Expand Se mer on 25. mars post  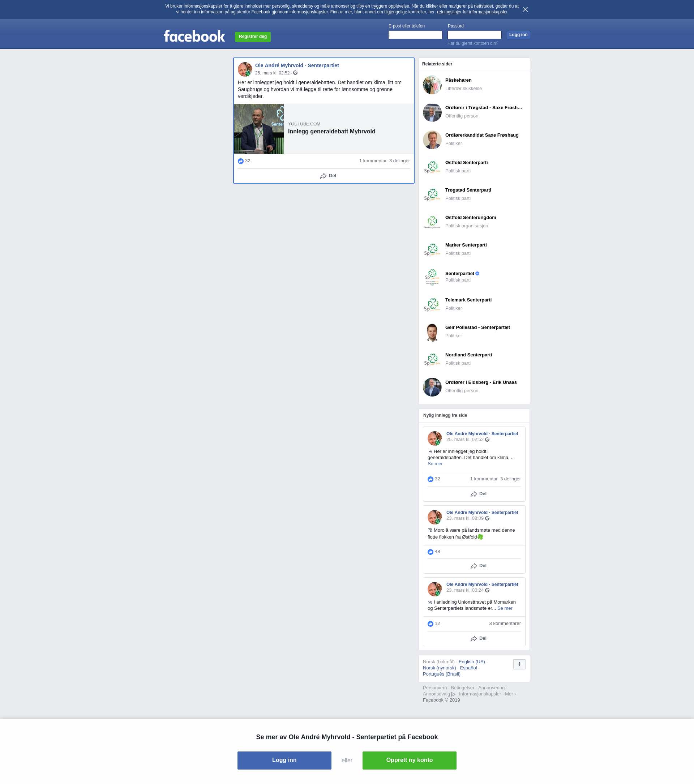(435, 464)
